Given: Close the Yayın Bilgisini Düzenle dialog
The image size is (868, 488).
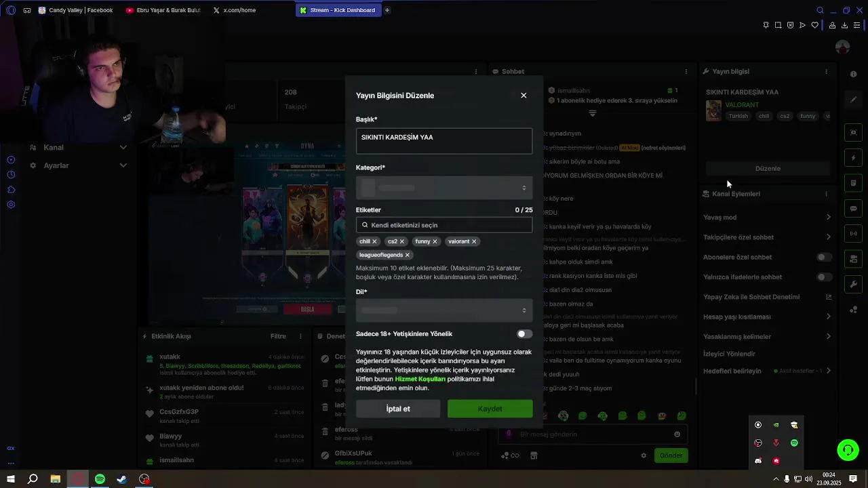Looking at the screenshot, I should [524, 96].
